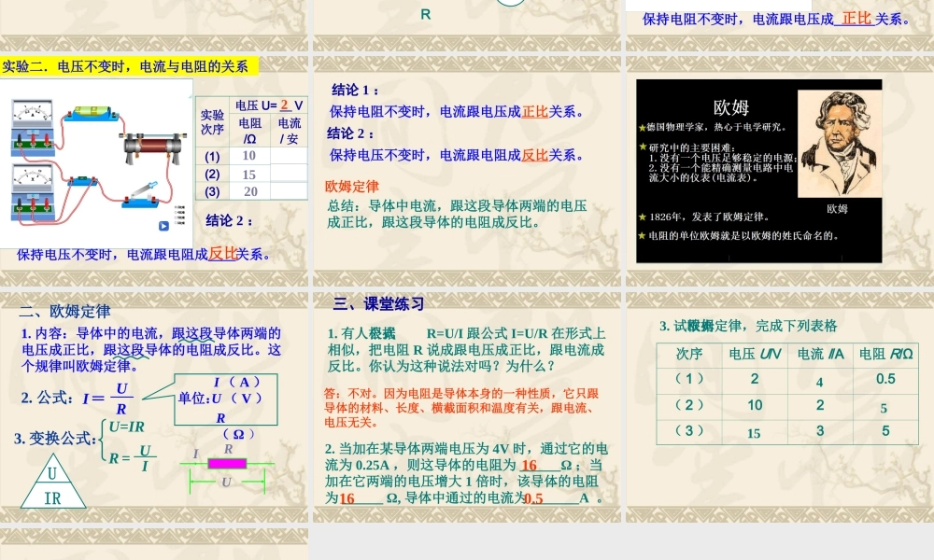
Task: Click the red answer paragraph starting '答：不对'
Action: 461,408
